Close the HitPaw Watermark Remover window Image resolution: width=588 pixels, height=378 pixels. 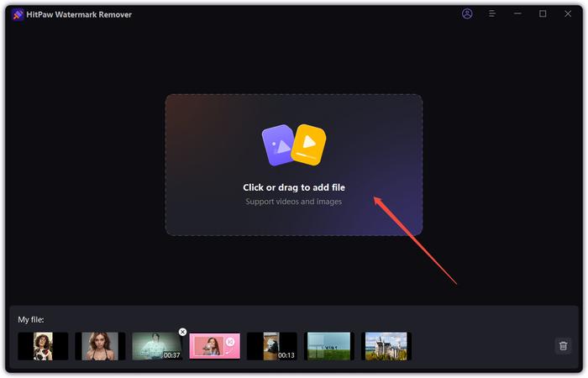568,14
